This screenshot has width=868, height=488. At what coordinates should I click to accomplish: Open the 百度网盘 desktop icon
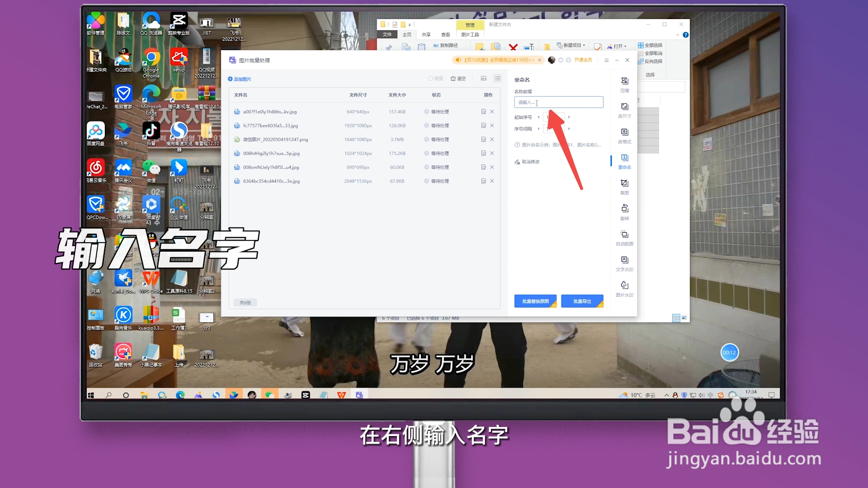[96, 134]
